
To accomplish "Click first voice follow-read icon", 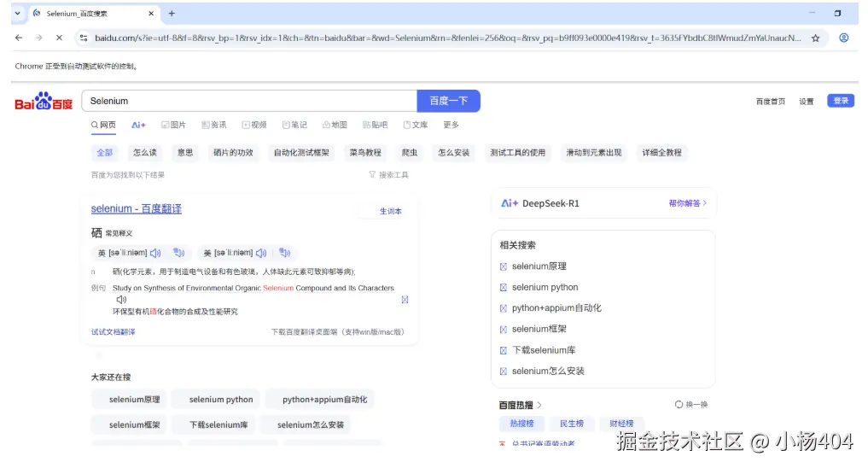I will pos(178,253).
